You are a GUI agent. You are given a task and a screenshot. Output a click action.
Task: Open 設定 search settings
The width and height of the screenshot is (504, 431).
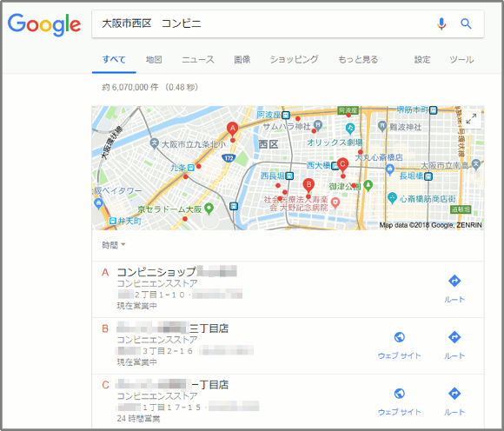point(422,60)
